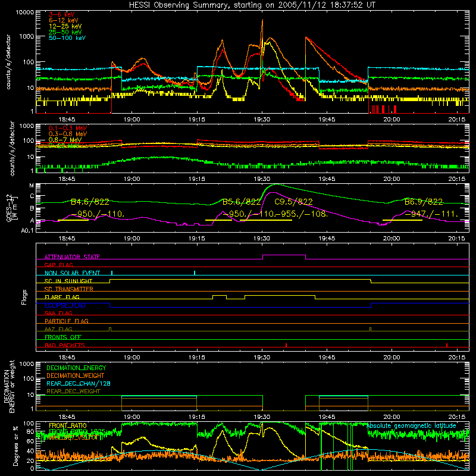The image size is (476, 476).
Task: Click the C9.5/822 flare annotation
Action: tap(293, 202)
